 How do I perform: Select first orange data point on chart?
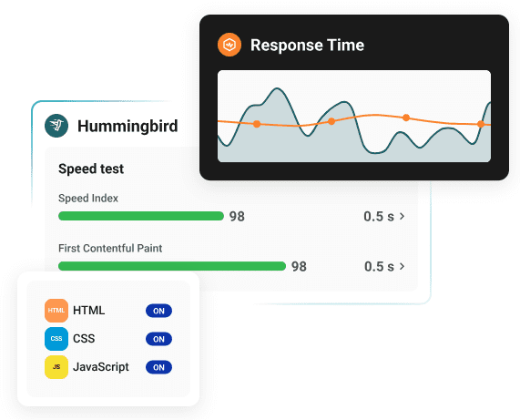[x=257, y=124]
